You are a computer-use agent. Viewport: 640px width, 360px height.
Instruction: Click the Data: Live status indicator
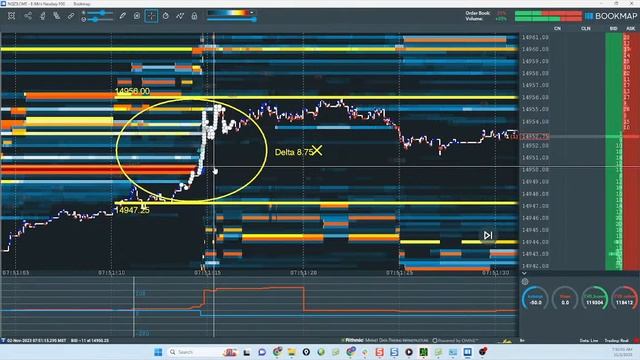pyautogui.click(x=589, y=340)
